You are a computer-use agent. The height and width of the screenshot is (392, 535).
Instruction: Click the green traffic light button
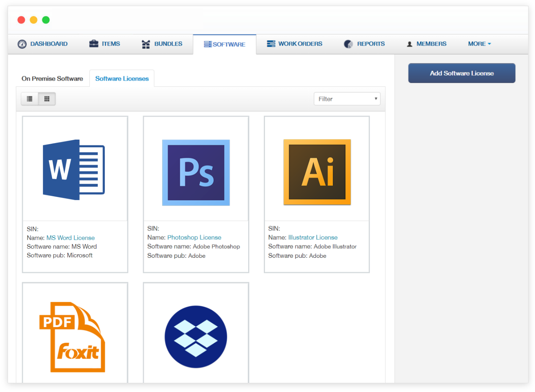(x=46, y=20)
